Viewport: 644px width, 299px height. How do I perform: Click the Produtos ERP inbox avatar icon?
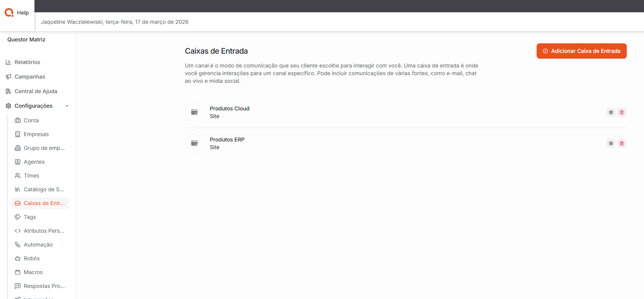click(194, 143)
